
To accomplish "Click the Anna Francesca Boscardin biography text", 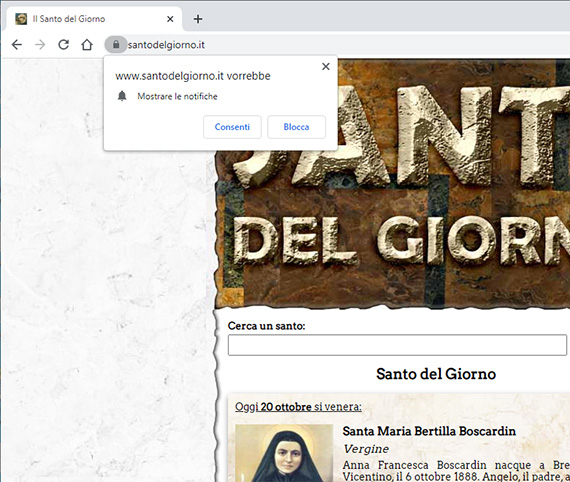I will (456, 470).
